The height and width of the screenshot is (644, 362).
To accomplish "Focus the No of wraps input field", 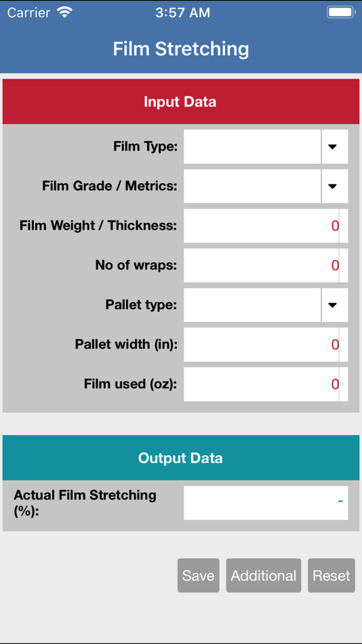I will (266, 265).
